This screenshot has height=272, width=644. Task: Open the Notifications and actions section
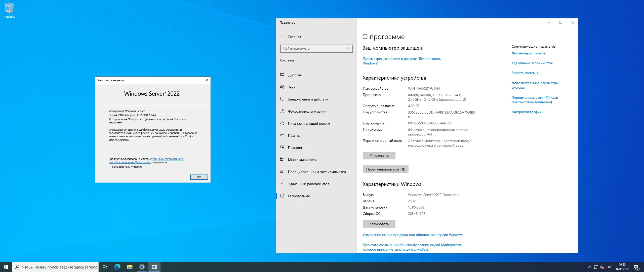click(x=308, y=99)
